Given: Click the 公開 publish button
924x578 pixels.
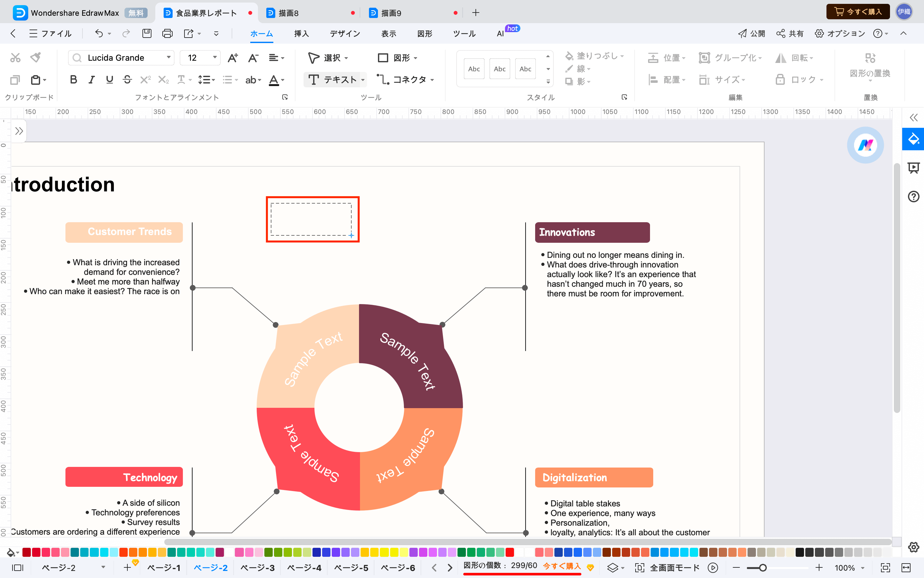Looking at the screenshot, I should pyautogui.click(x=751, y=34).
